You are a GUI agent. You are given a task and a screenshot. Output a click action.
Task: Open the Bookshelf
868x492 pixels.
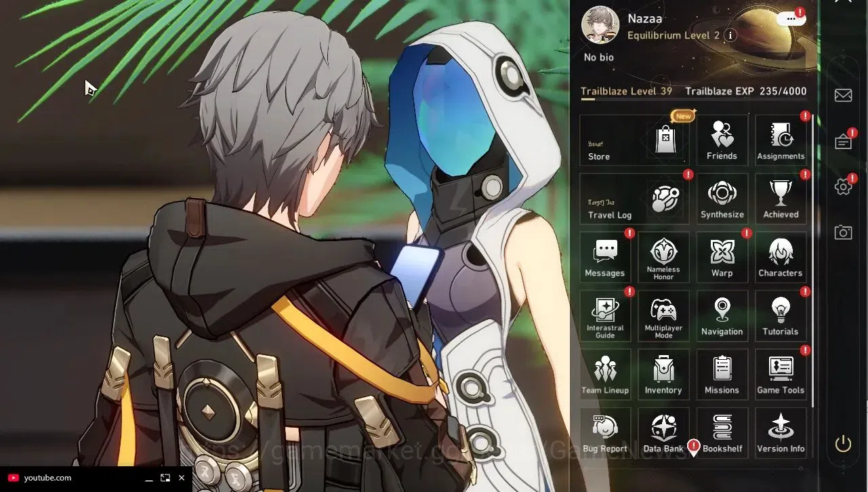tap(722, 433)
